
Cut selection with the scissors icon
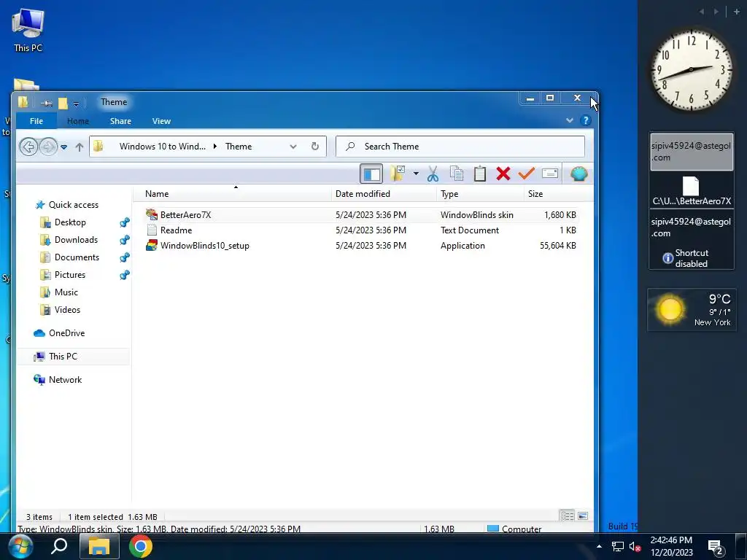tap(433, 174)
